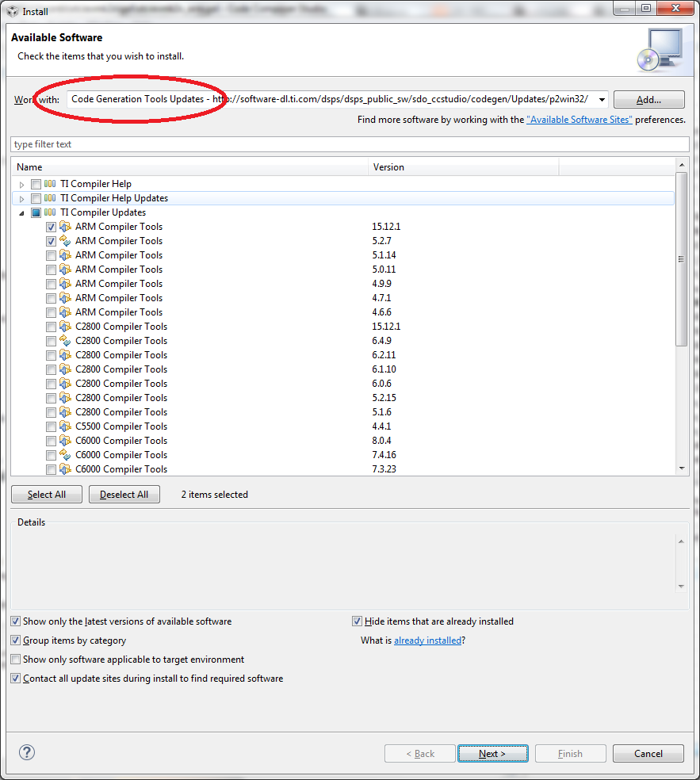Click the TI Compiler Updates category icon
700x780 pixels.
coord(50,212)
